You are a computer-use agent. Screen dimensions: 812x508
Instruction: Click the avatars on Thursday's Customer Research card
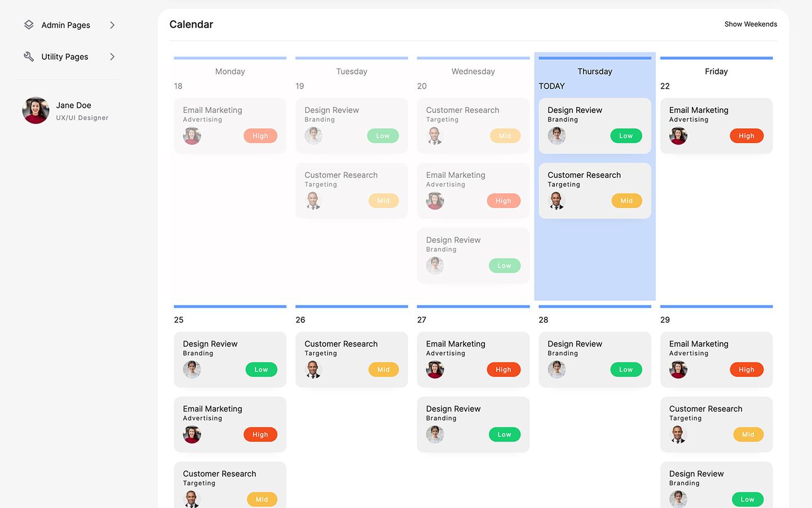pyautogui.click(x=557, y=200)
